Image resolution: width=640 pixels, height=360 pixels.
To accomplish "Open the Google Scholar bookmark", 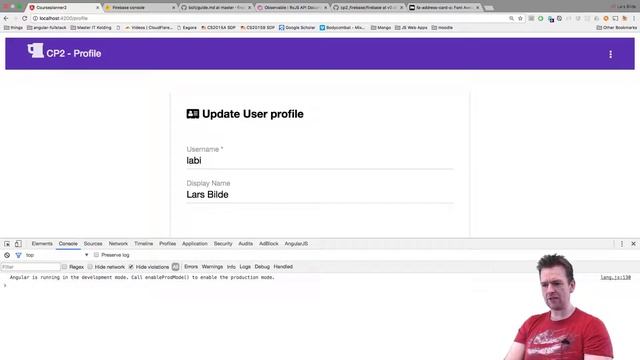I will click(297, 28).
